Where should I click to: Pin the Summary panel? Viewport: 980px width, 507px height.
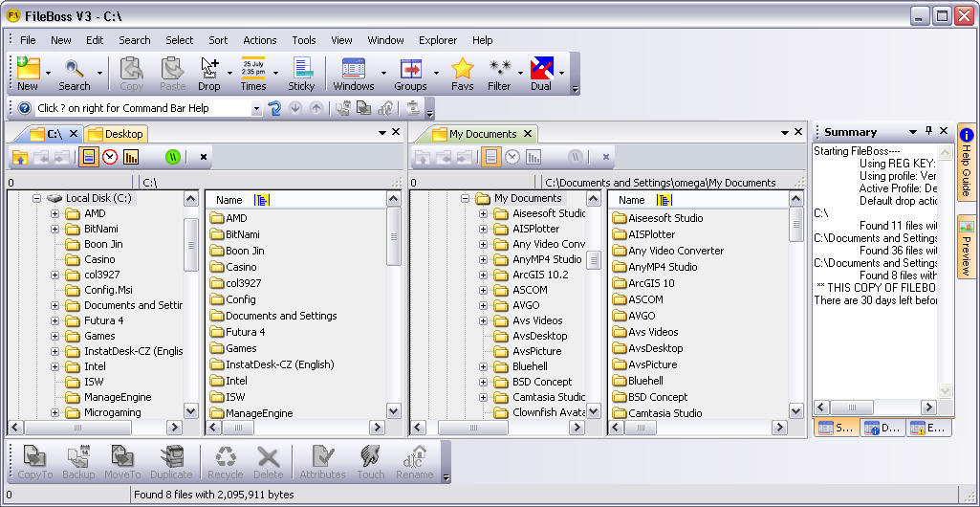pyautogui.click(x=928, y=131)
